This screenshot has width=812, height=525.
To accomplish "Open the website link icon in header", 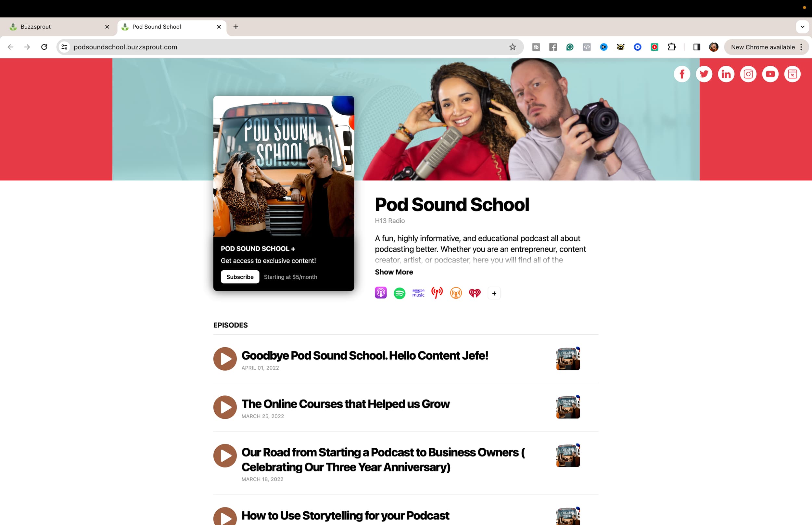I will click(793, 74).
